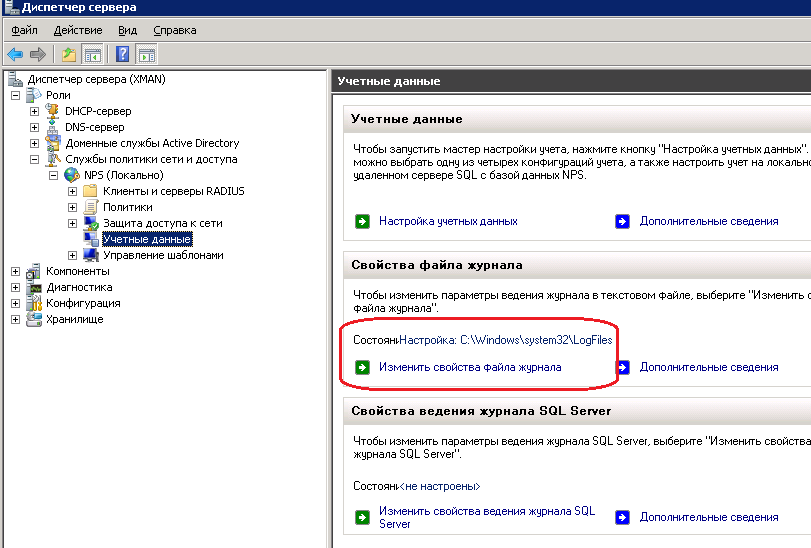The image size is (811, 548).
Task: Click the back arrow toolbar icon
Action: click(x=15, y=54)
